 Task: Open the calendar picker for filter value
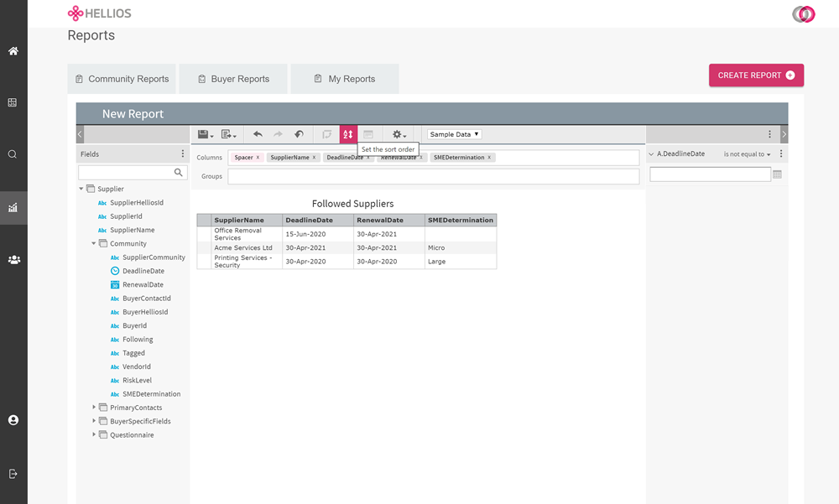778,174
